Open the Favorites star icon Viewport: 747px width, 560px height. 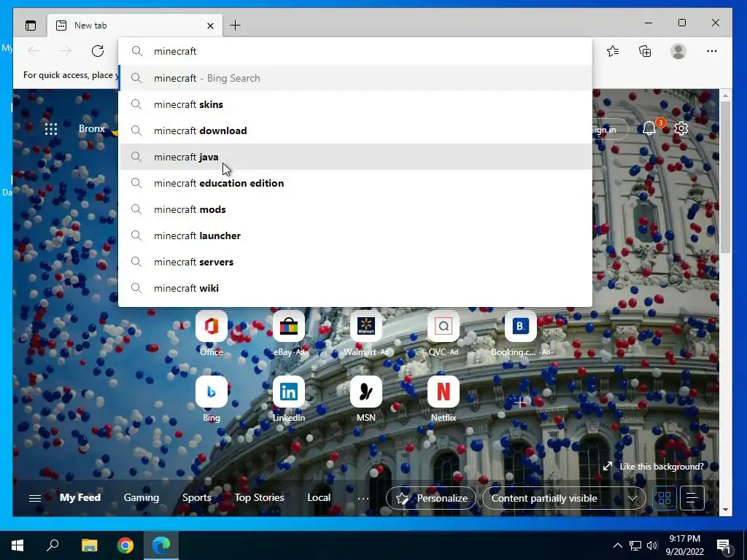pos(613,51)
